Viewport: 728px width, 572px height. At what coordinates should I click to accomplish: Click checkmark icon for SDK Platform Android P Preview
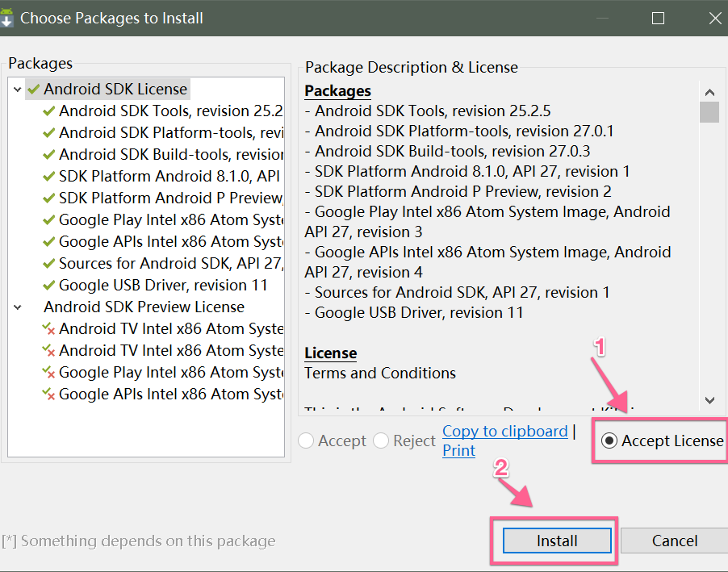point(48,198)
